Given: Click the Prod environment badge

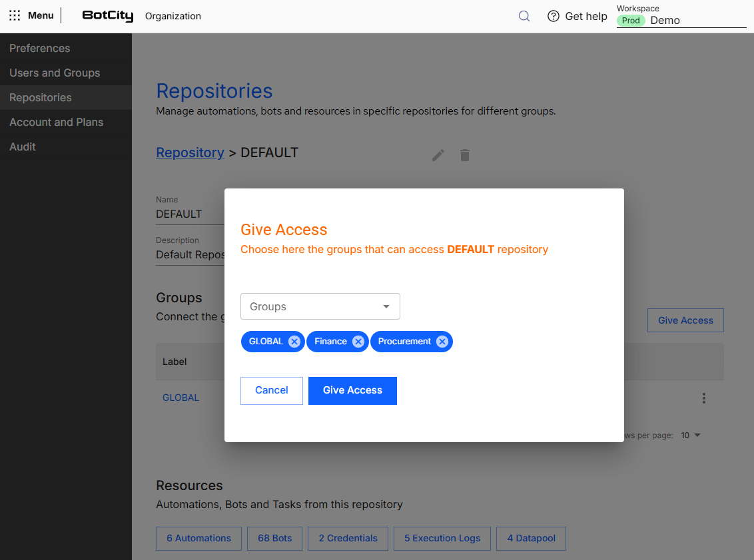Looking at the screenshot, I should click(630, 20).
